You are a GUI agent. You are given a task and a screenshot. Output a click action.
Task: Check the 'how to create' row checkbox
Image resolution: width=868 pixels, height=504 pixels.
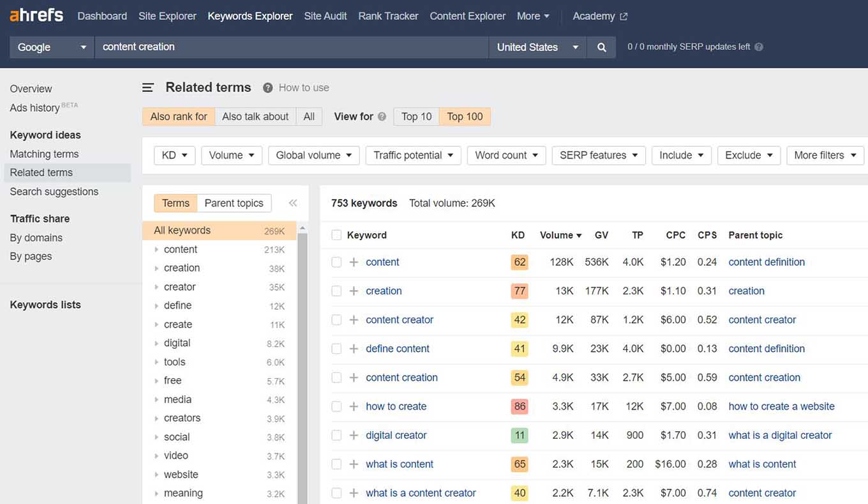pos(336,406)
